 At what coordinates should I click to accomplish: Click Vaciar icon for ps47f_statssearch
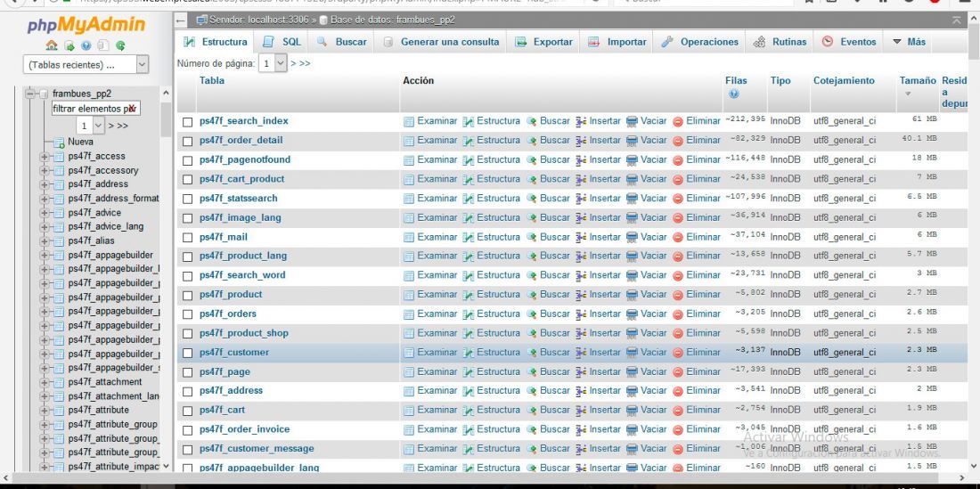point(632,200)
